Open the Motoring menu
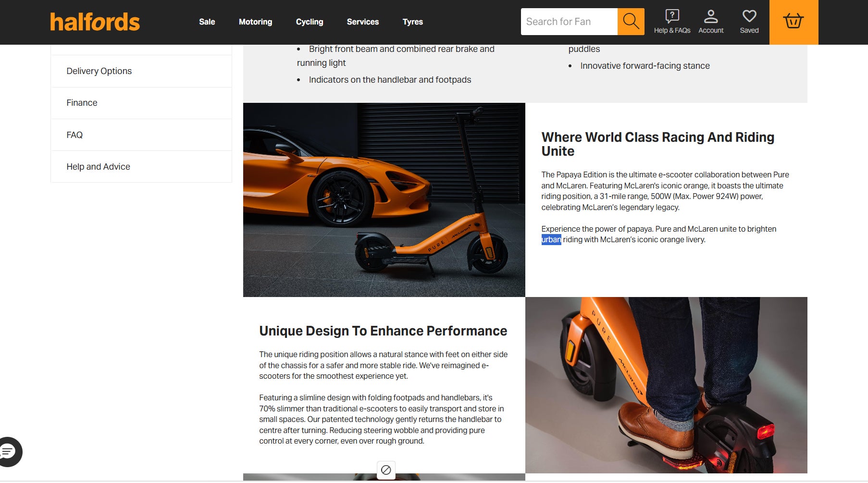The width and height of the screenshot is (868, 483). click(x=255, y=22)
